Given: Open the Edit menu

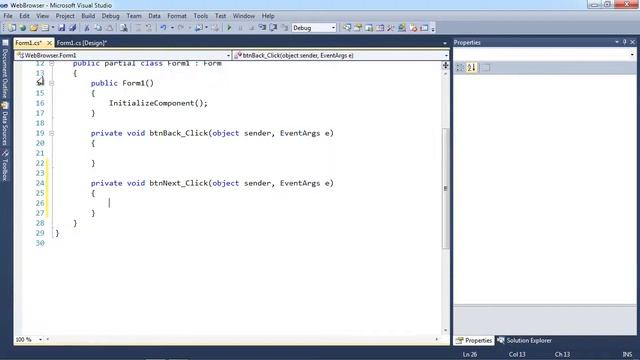Looking at the screenshot, I should coord(24,16).
